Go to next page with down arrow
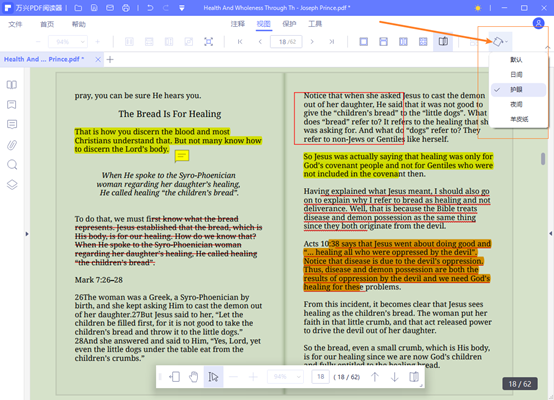554x400 pixels. point(394,377)
